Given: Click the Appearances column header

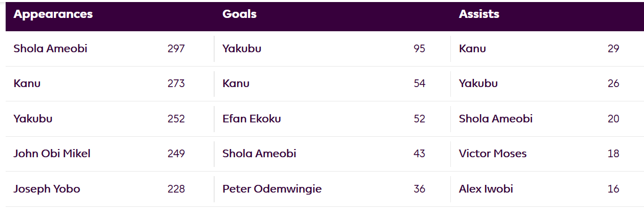Looking at the screenshot, I should click(53, 14).
